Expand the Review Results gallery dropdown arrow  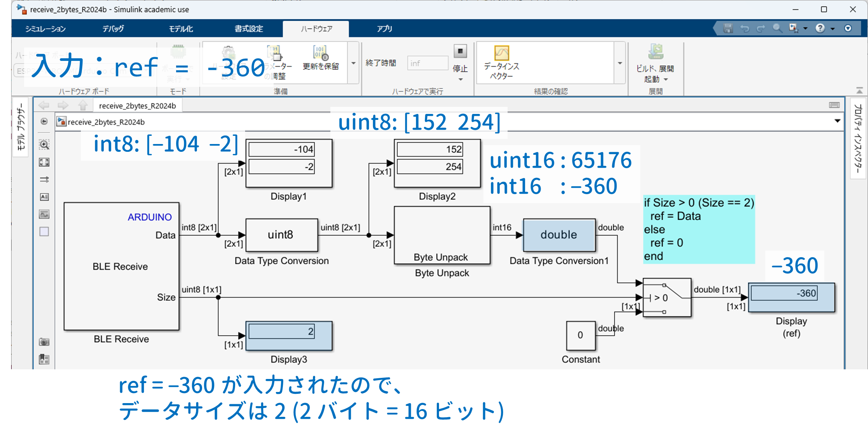point(620,63)
